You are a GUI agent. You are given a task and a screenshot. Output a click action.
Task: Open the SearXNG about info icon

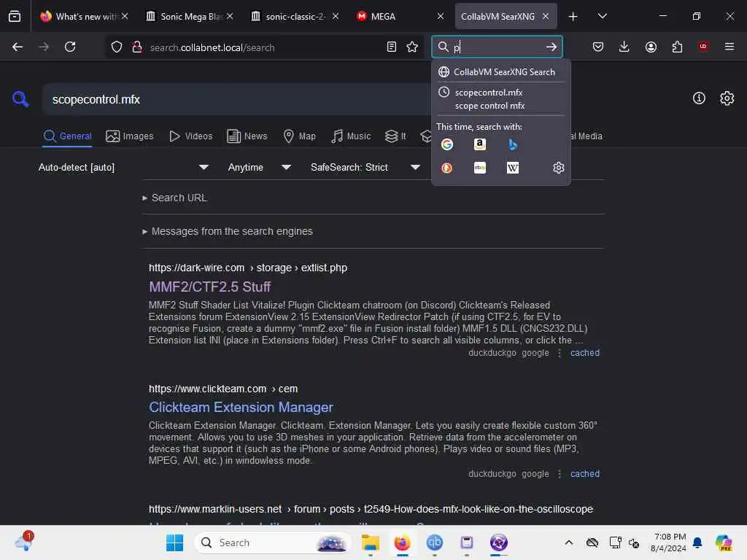699,98
